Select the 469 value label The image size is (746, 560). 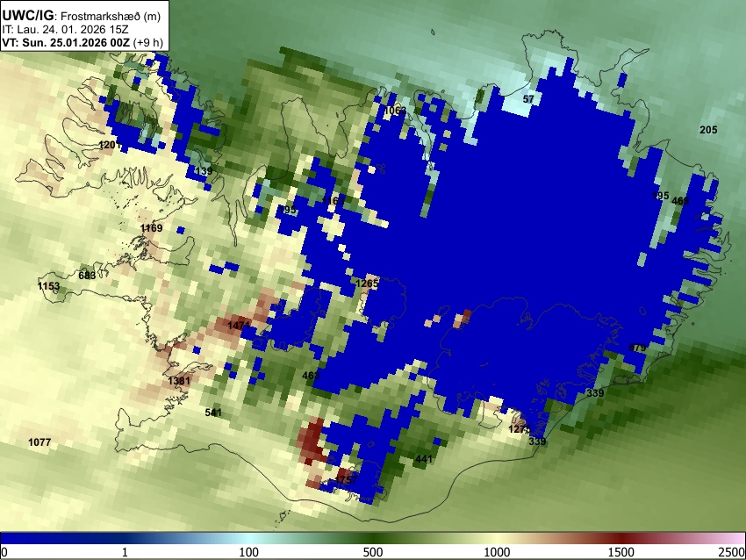tap(680, 201)
